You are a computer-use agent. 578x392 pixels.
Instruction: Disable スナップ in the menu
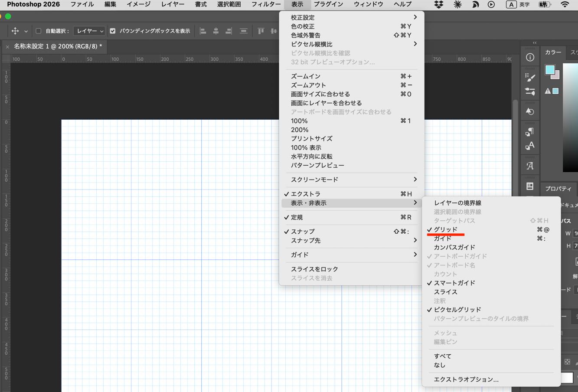(351, 232)
